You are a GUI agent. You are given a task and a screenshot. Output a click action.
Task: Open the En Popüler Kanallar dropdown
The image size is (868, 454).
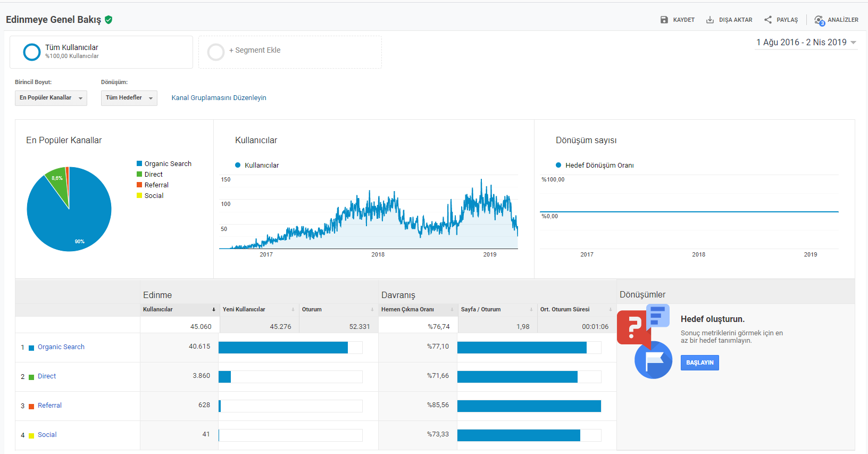point(51,98)
